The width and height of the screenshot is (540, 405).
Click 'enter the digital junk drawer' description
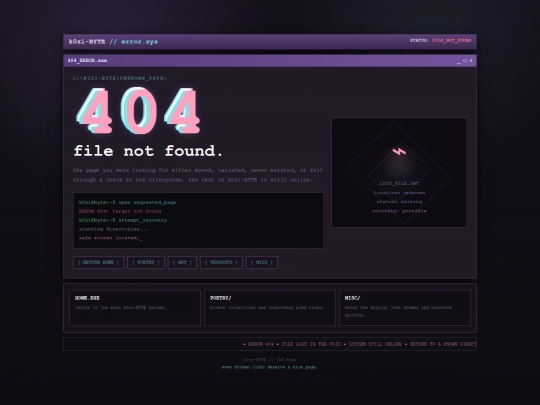coord(398,311)
